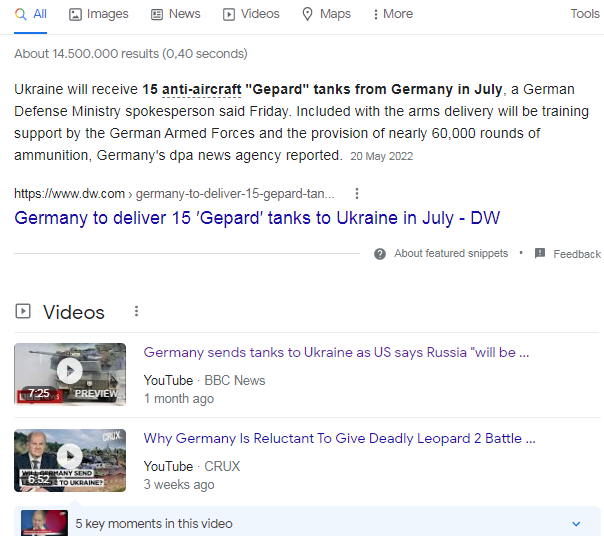Screen dimensions: 604x536
Task: Click the key moments video thumbnail
Action: click(x=44, y=523)
